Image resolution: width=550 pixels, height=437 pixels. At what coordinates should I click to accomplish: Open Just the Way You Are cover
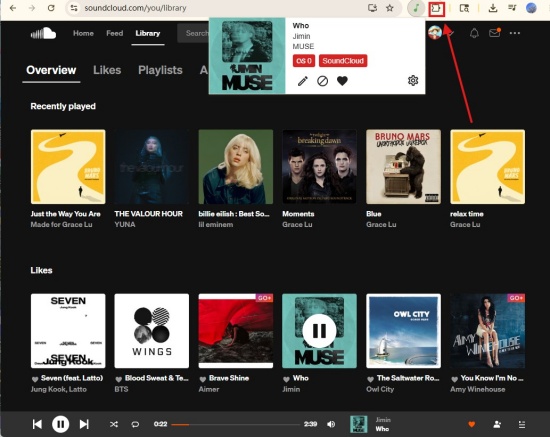pos(68,167)
